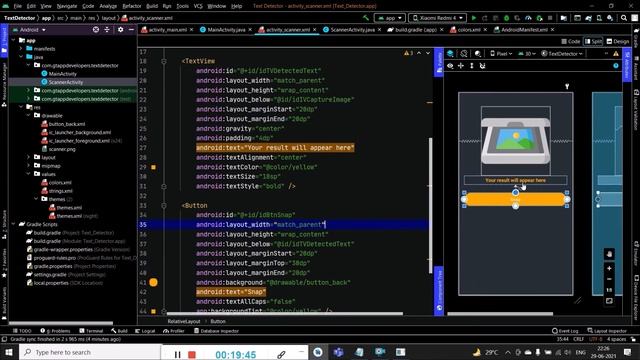
Task: Click the Select Opened File target icon
Action: coord(96,30)
